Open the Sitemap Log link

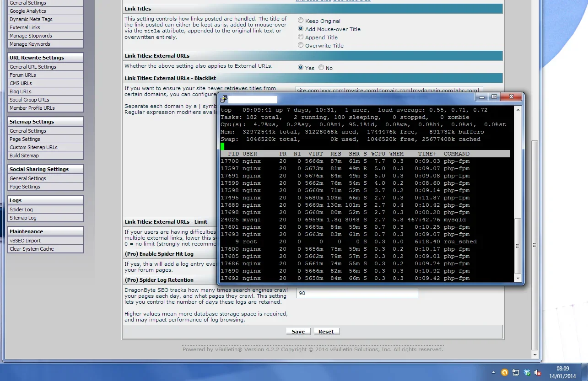tap(46, 218)
